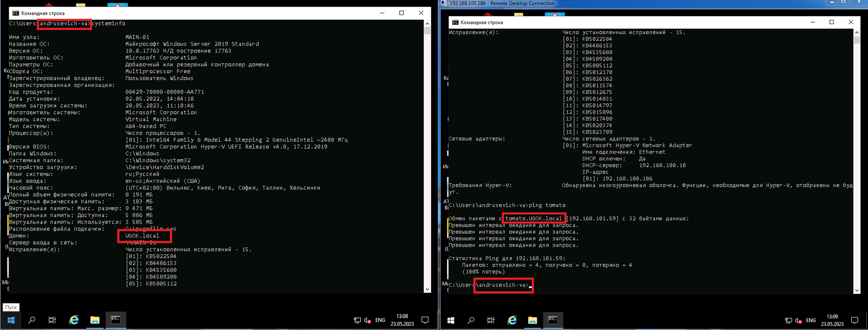The image size is (868, 330).
Task: Click the left Command Prompt scrollbar thumb
Action: tap(427, 30)
